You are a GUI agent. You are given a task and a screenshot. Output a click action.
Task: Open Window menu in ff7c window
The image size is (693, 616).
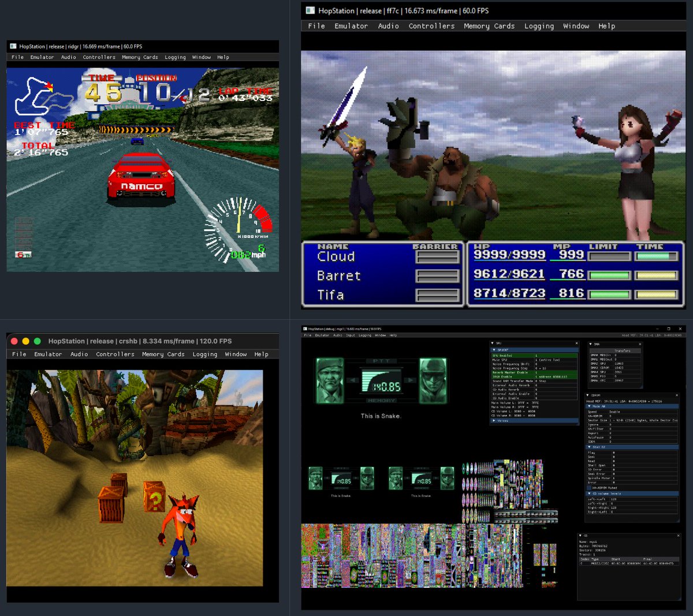tap(576, 26)
